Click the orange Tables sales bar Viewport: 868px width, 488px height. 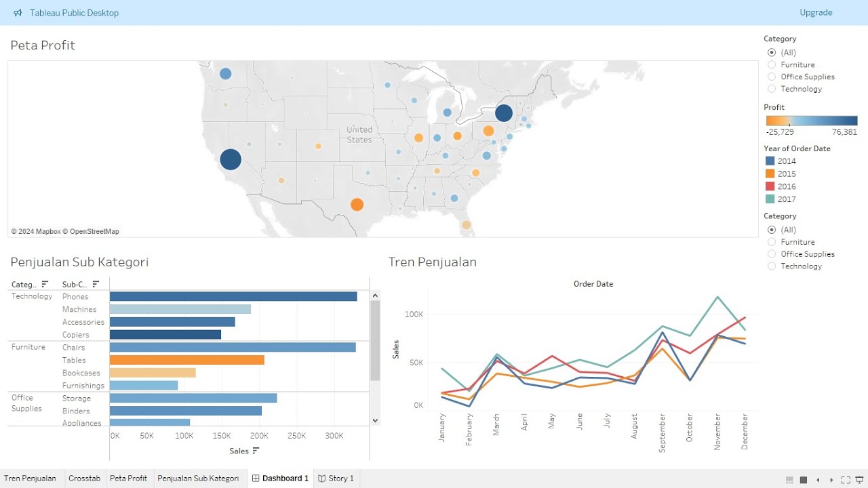pos(187,360)
